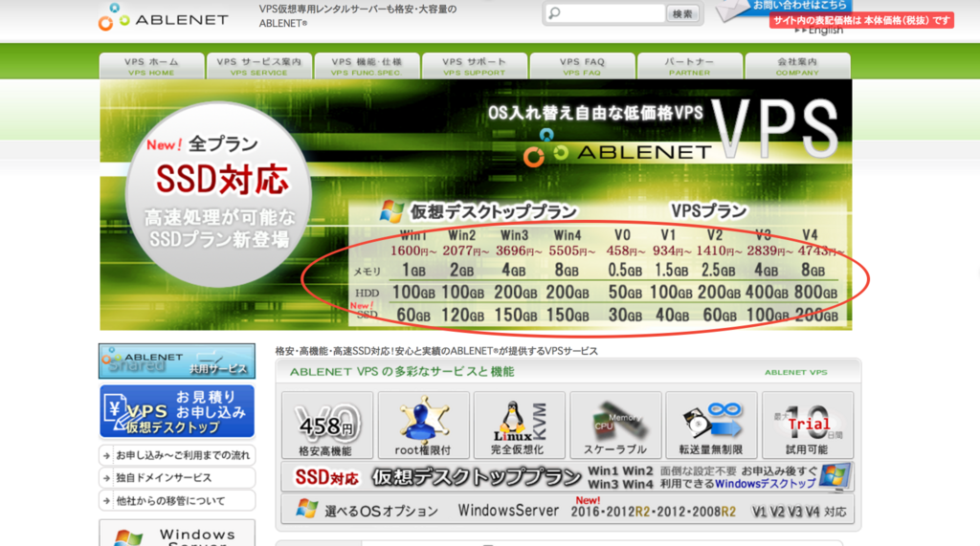The image size is (980, 546).
Task: Switch to English language link
Action: point(819,30)
